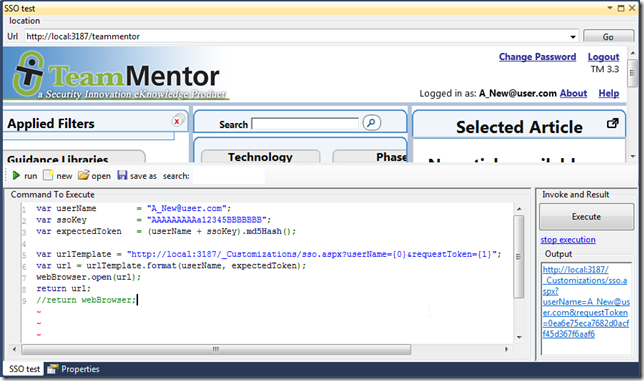Open Selected Article in new window icon
644x381 pixels.
pyautogui.click(x=612, y=123)
